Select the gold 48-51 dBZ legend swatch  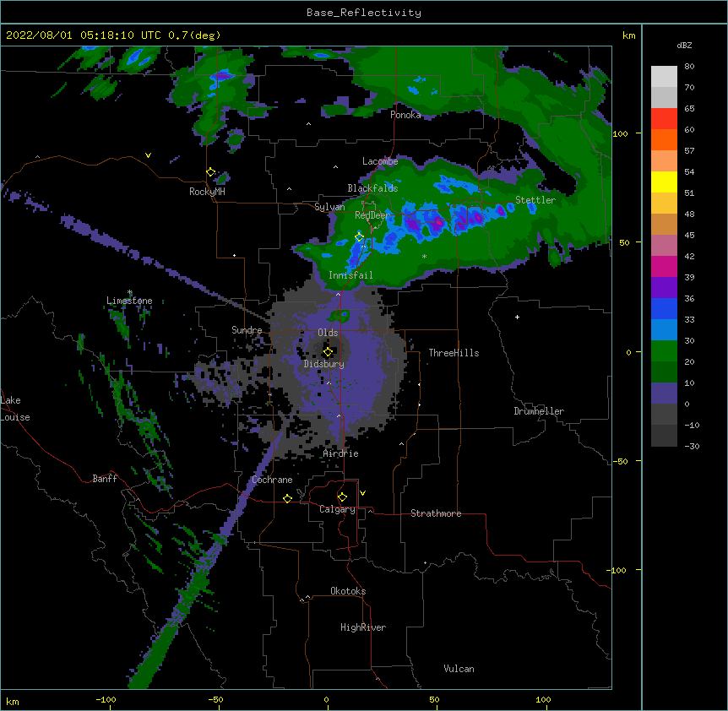[664, 204]
